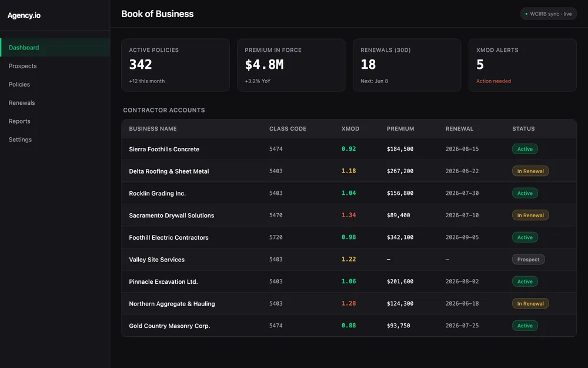Sort by Renewal column header
This screenshot has height=368, width=588.
pyautogui.click(x=459, y=129)
